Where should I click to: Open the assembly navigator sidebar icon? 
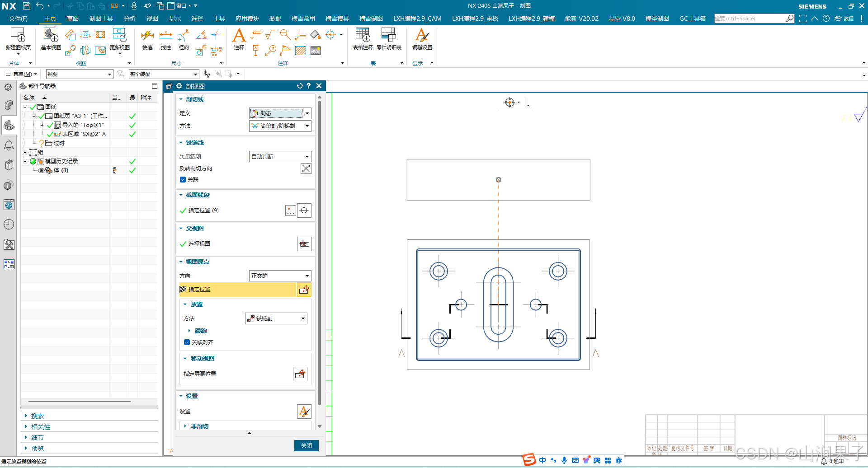[x=9, y=105]
